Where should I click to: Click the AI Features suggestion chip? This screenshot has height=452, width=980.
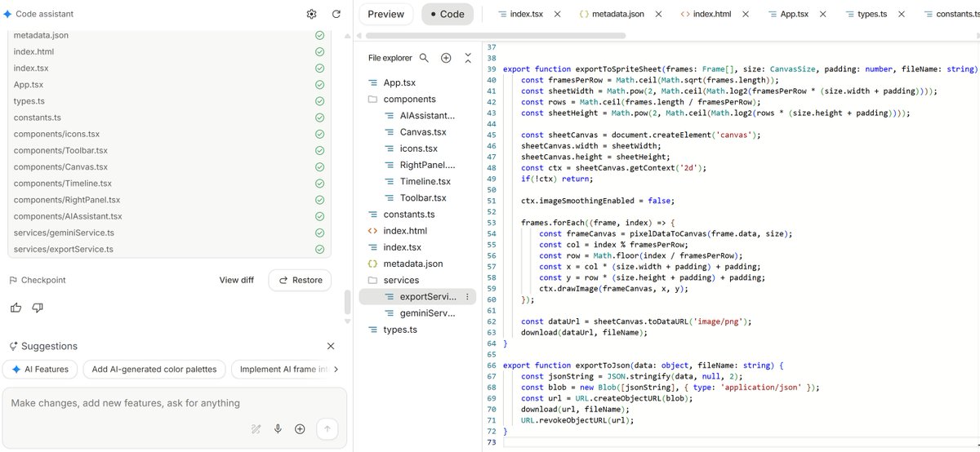click(41, 369)
